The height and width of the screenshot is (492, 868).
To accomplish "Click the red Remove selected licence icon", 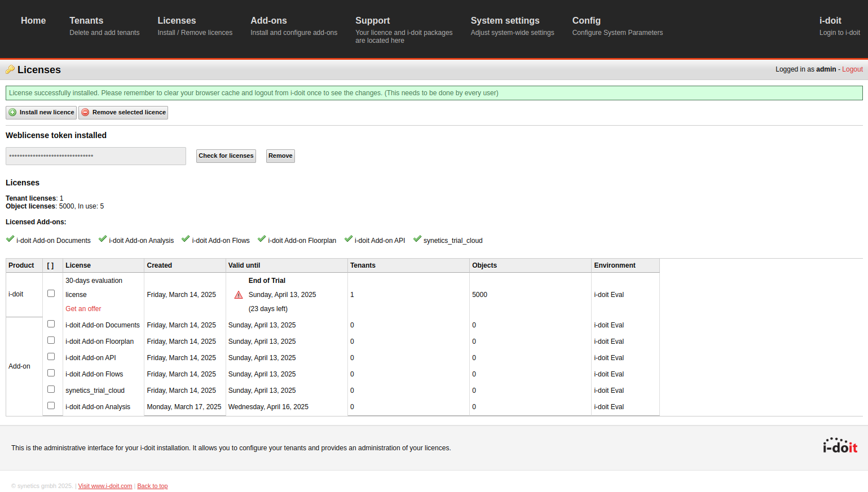I will [x=85, y=112].
